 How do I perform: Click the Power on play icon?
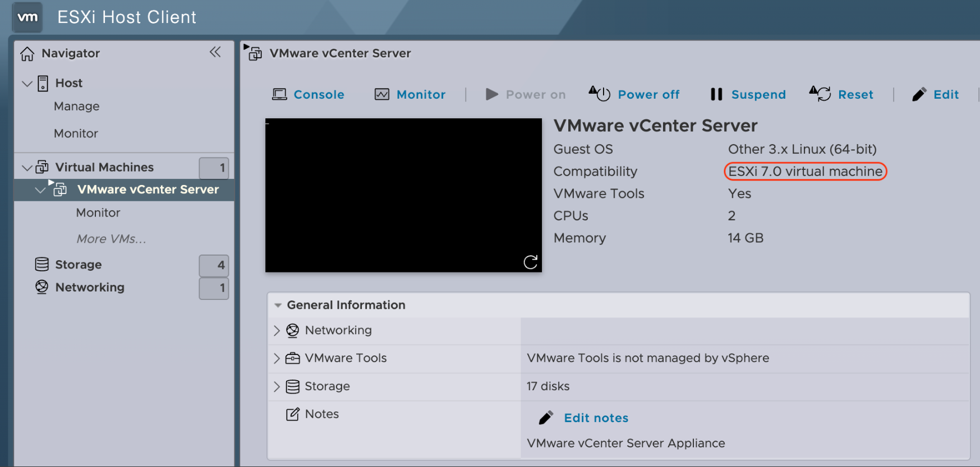pyautogui.click(x=492, y=94)
